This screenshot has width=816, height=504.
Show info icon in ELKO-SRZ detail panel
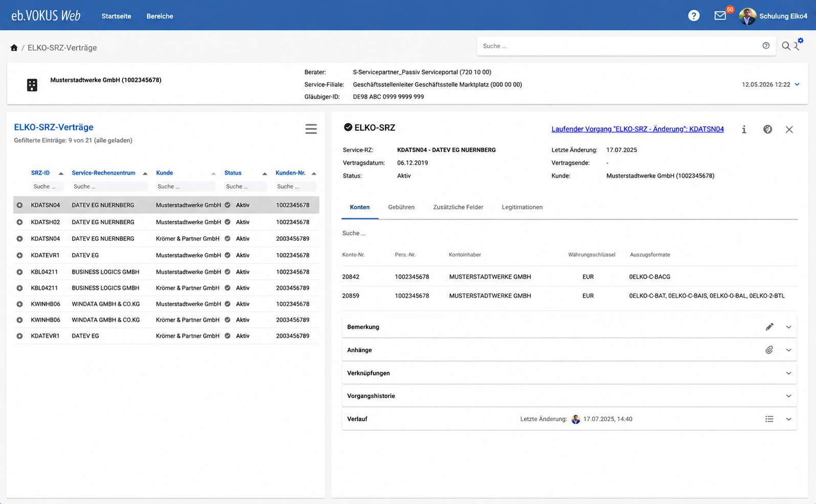(744, 129)
